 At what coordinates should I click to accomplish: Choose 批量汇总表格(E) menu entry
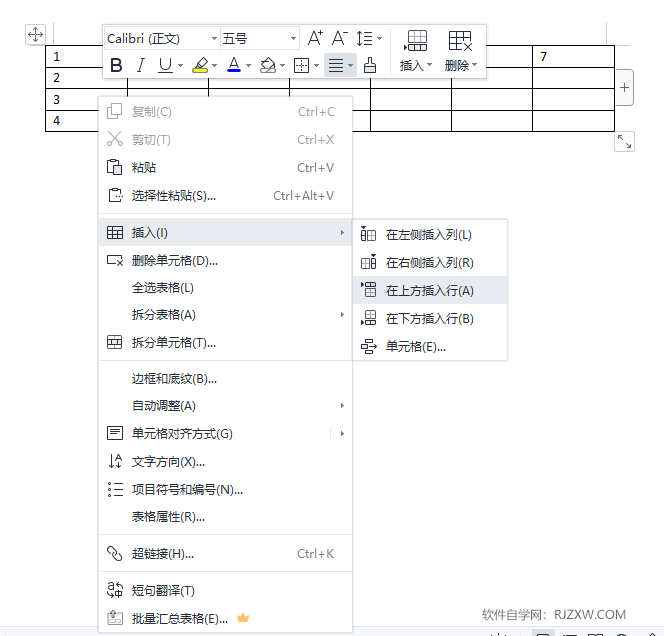[x=225, y=619]
